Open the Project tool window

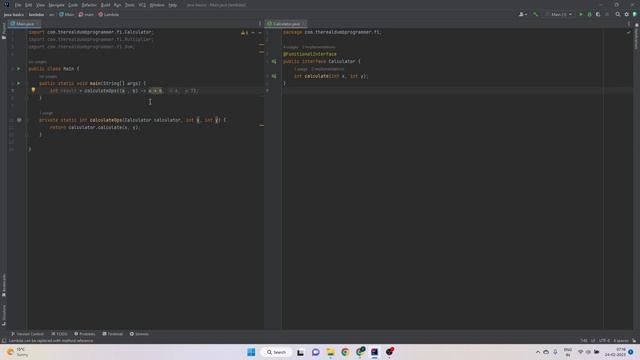pos(4,31)
